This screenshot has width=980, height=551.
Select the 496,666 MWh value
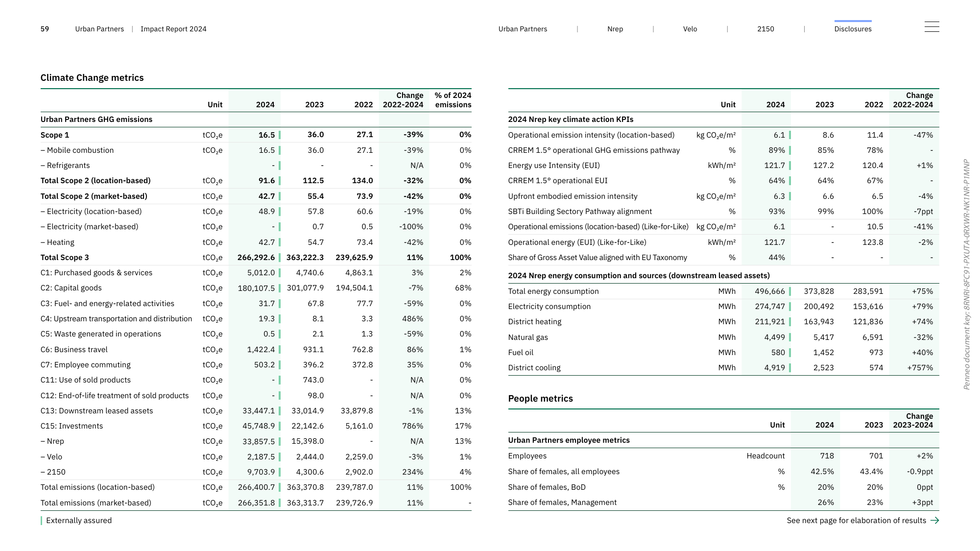point(769,291)
